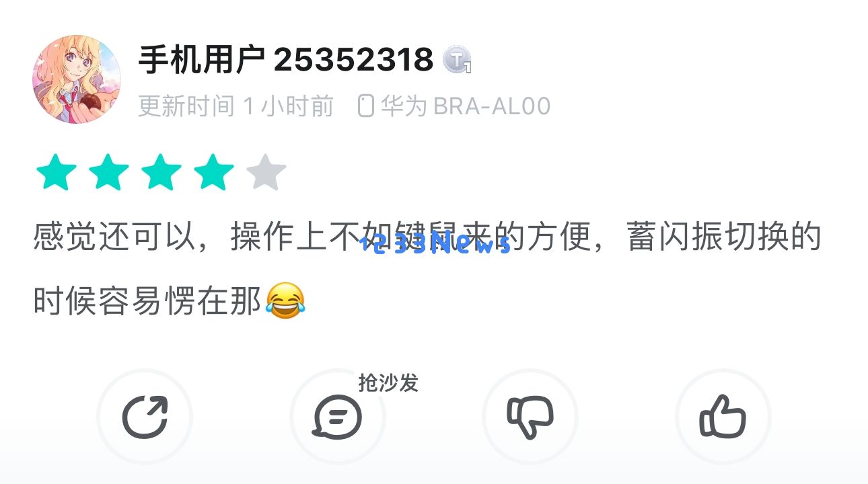Open the comment bubble icon
The width and height of the screenshot is (868, 484).
coord(337,417)
